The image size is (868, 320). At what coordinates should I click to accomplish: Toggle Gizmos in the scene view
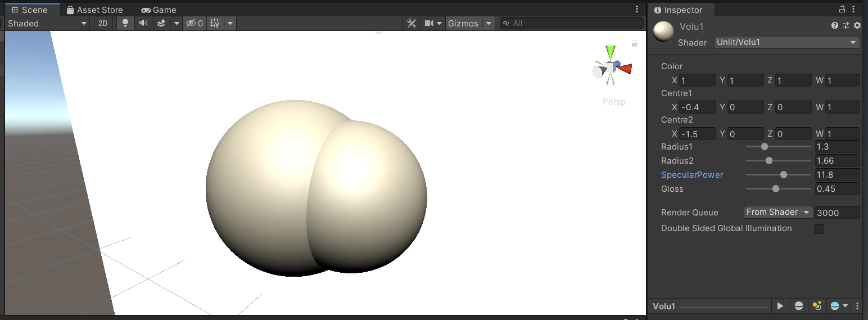coord(463,24)
